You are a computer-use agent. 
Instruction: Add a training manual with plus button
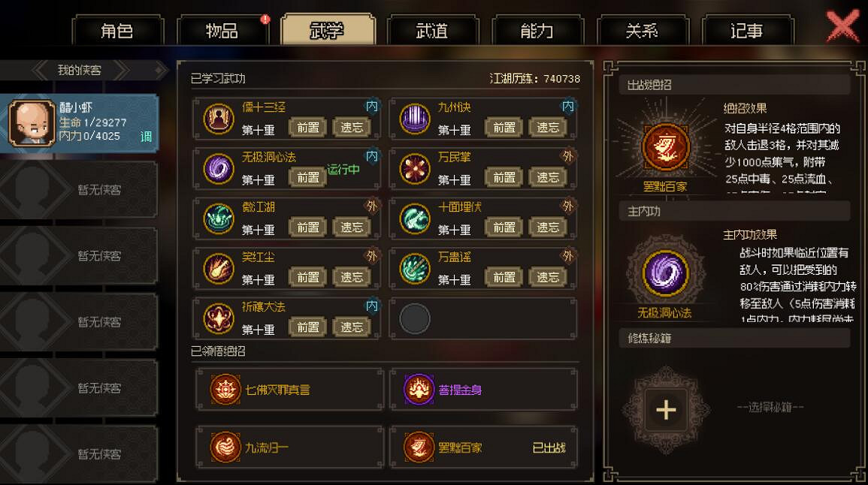pos(666,410)
